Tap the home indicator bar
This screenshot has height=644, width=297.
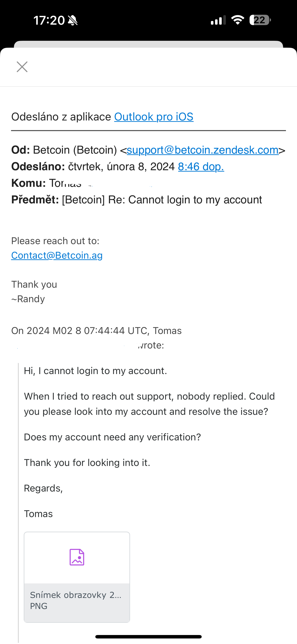tap(148, 636)
